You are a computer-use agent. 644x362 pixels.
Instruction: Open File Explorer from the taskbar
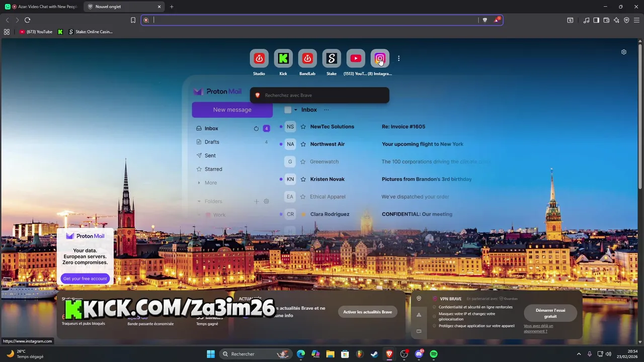click(330, 354)
